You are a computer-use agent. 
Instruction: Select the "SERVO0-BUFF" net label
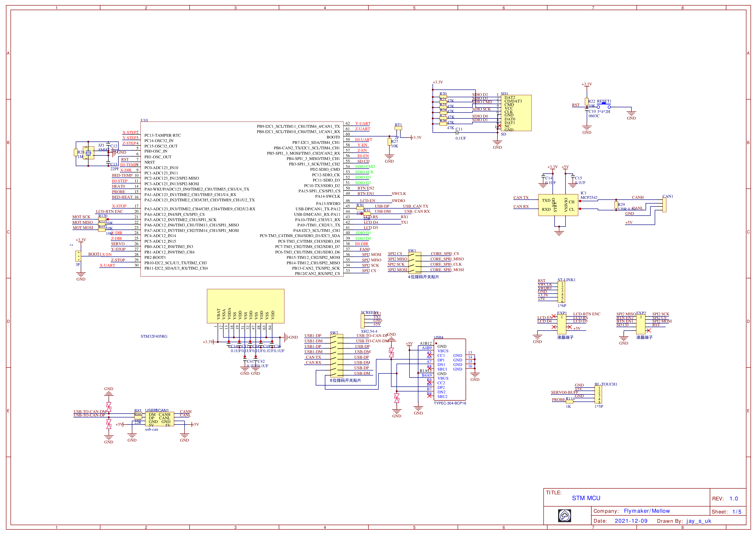tap(565, 392)
